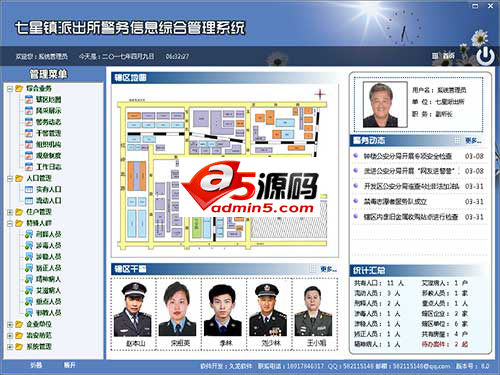Click officer photo of 李林
The width and height of the screenshot is (500, 375).
click(223, 309)
